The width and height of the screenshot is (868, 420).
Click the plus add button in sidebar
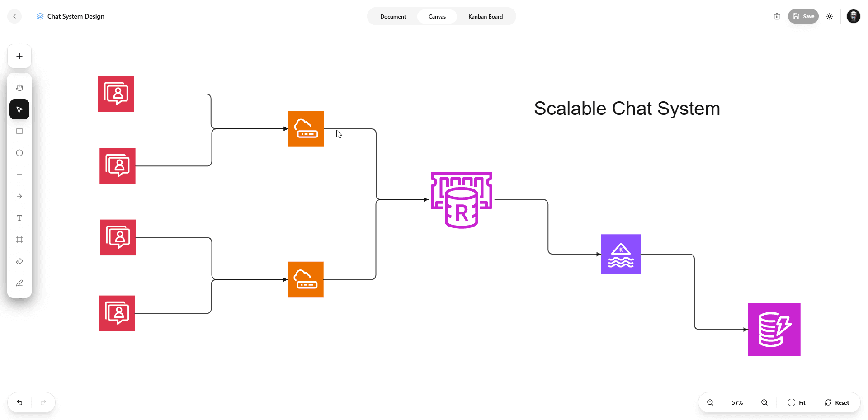click(19, 56)
